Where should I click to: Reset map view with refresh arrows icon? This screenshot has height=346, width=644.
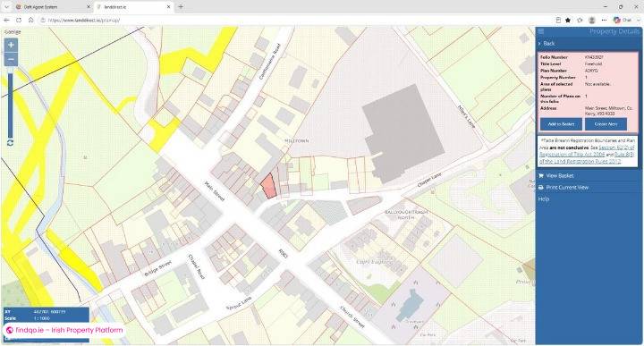(x=10, y=142)
